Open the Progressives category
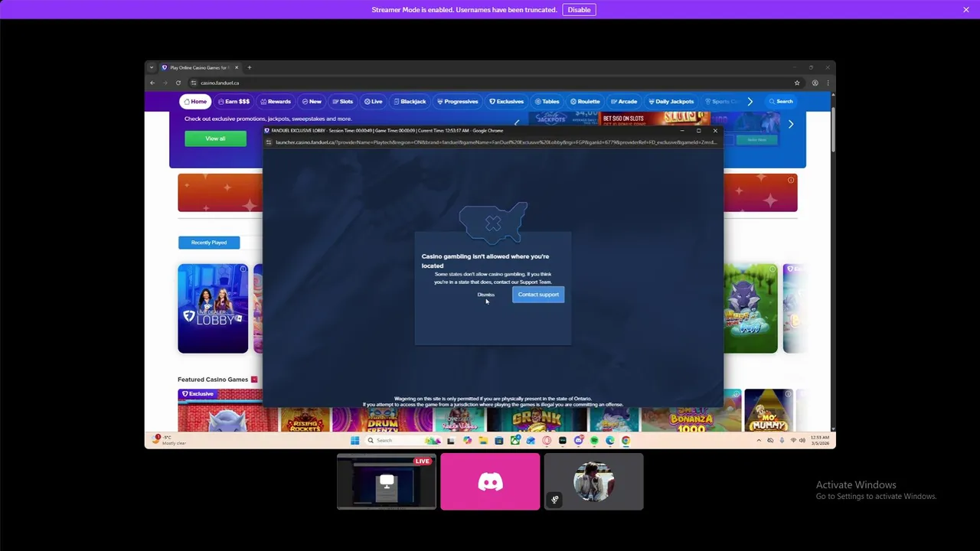The width and height of the screenshot is (980, 551). (x=458, y=101)
